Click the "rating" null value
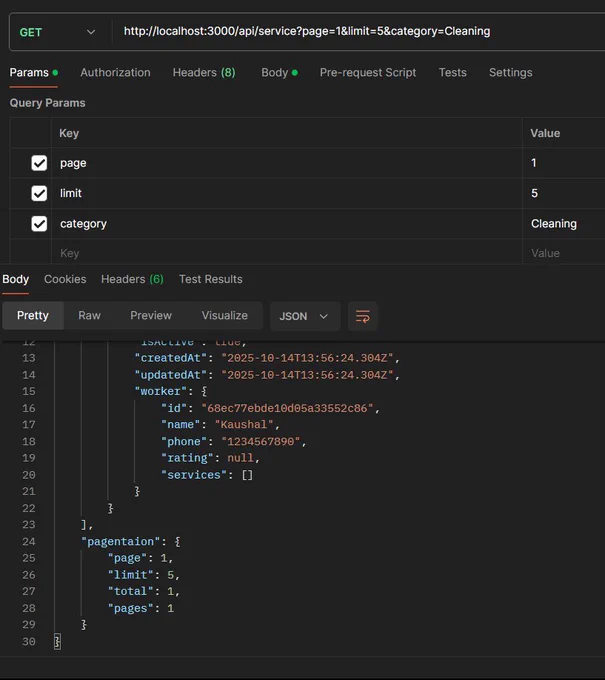Viewport: 605px width, 680px height. click(240, 458)
